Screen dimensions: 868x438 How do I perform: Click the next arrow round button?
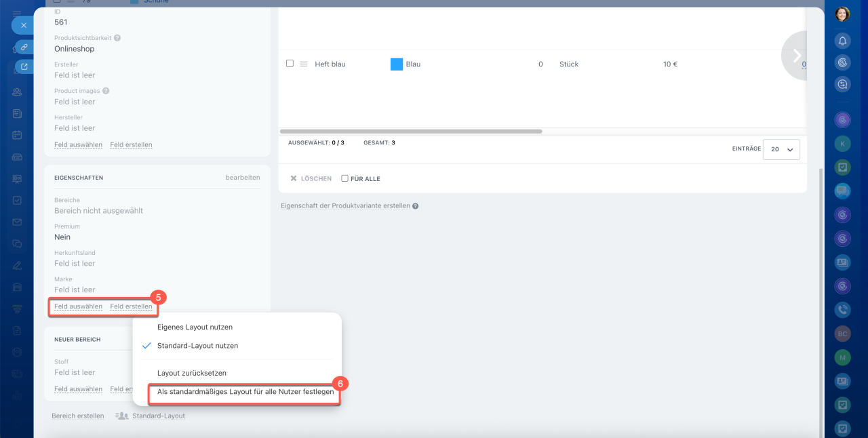(x=797, y=56)
